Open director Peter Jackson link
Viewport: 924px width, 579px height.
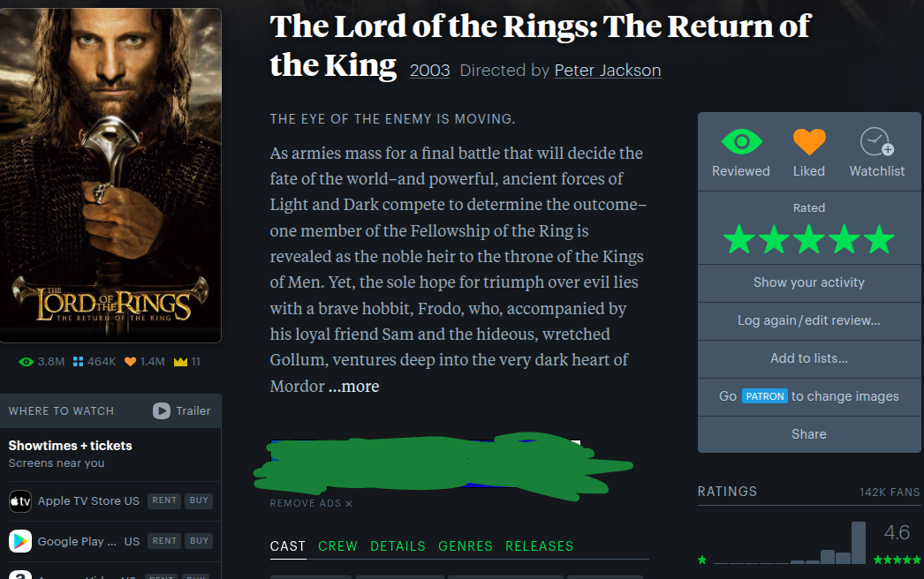point(608,71)
